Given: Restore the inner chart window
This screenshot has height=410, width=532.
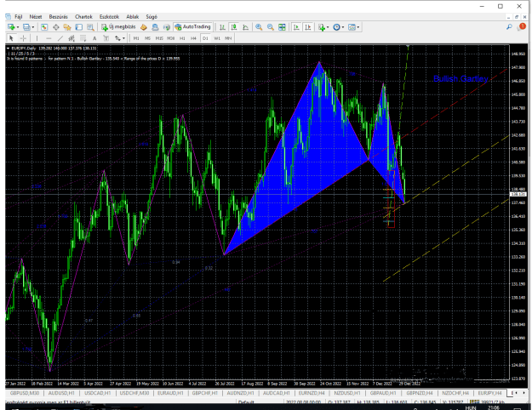Looking at the screenshot, I should (x=517, y=17).
